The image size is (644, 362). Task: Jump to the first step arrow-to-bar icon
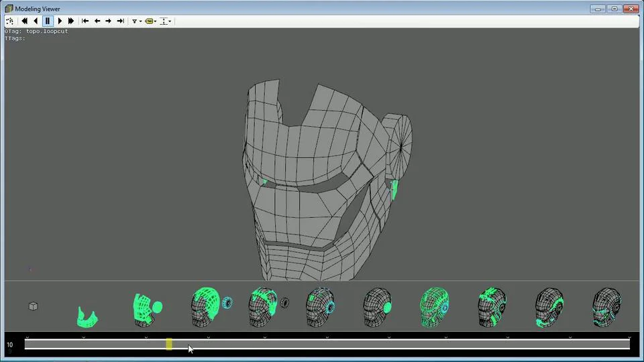(x=85, y=21)
